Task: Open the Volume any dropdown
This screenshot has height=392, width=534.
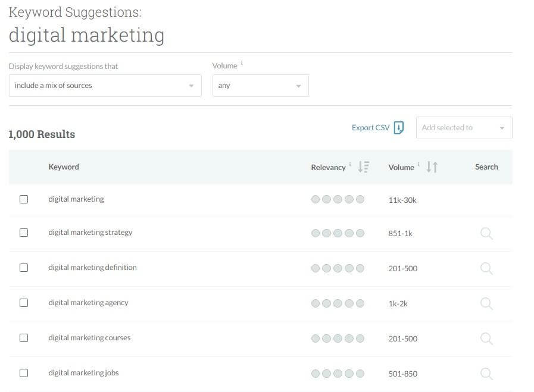Action: coord(261,86)
